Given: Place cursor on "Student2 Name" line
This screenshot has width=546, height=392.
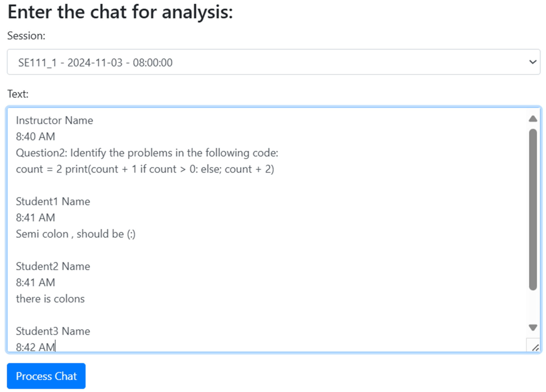Looking at the screenshot, I should pos(53,266).
